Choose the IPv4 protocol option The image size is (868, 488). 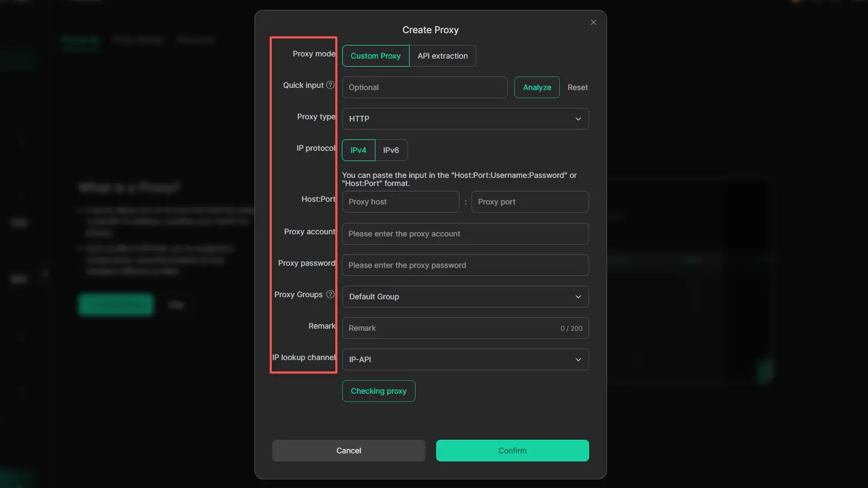[358, 150]
